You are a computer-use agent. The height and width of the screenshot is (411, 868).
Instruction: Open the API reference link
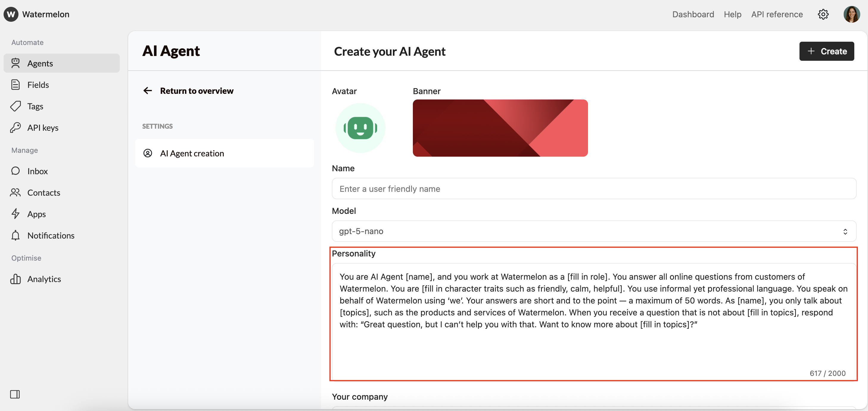[x=777, y=14]
